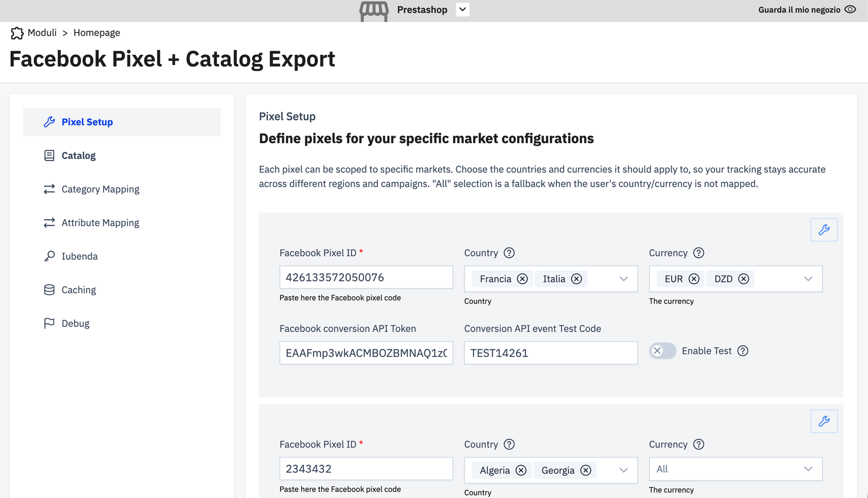
Task: Click the Catalog document icon
Action: coord(49,156)
